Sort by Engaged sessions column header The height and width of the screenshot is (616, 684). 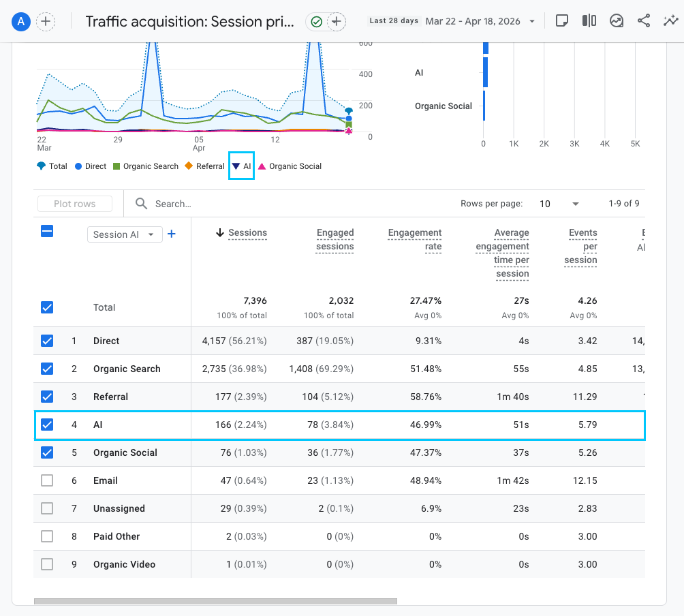pyautogui.click(x=335, y=239)
